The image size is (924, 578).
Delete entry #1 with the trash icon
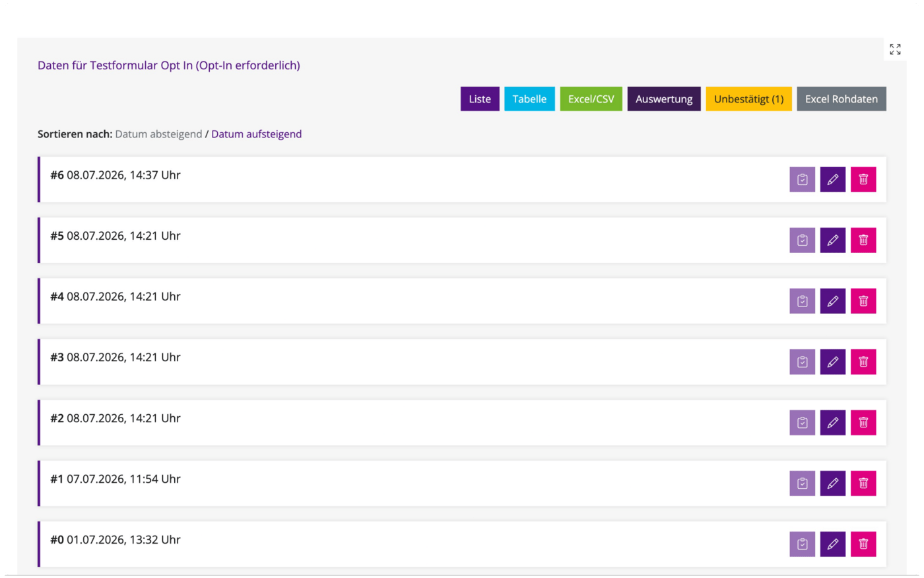863,484
